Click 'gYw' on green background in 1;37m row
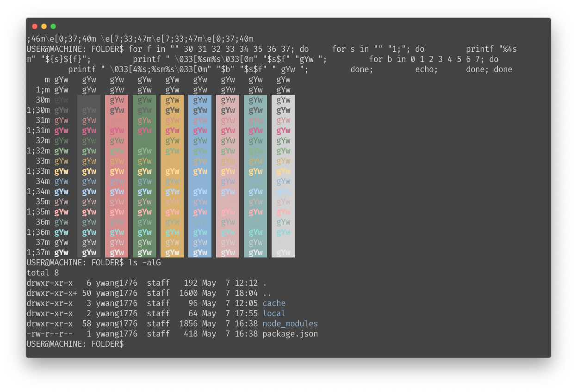This screenshot has height=392, width=577. pyautogui.click(x=144, y=252)
